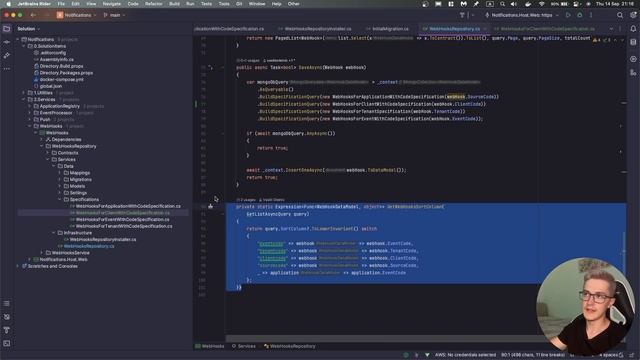Open the editor tabs overflow chevron

611,29
